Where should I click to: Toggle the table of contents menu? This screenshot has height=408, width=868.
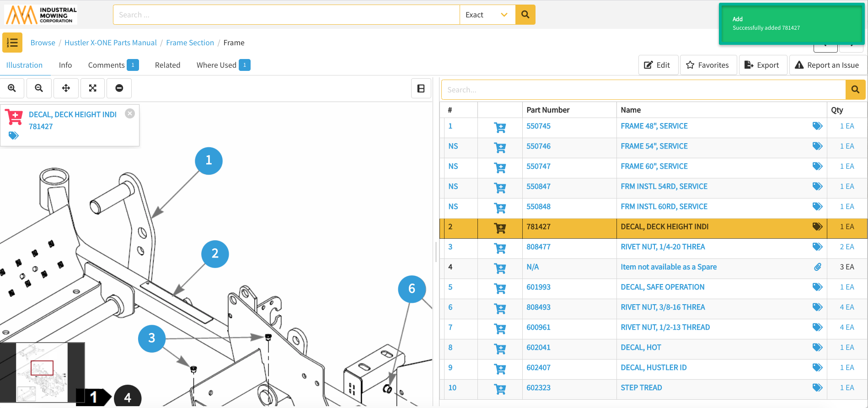pyautogui.click(x=12, y=43)
